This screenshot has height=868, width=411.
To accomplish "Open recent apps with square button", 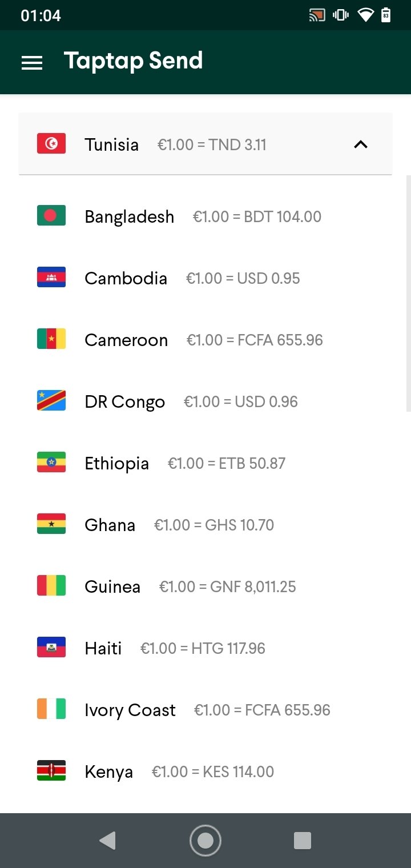I will [x=302, y=841].
